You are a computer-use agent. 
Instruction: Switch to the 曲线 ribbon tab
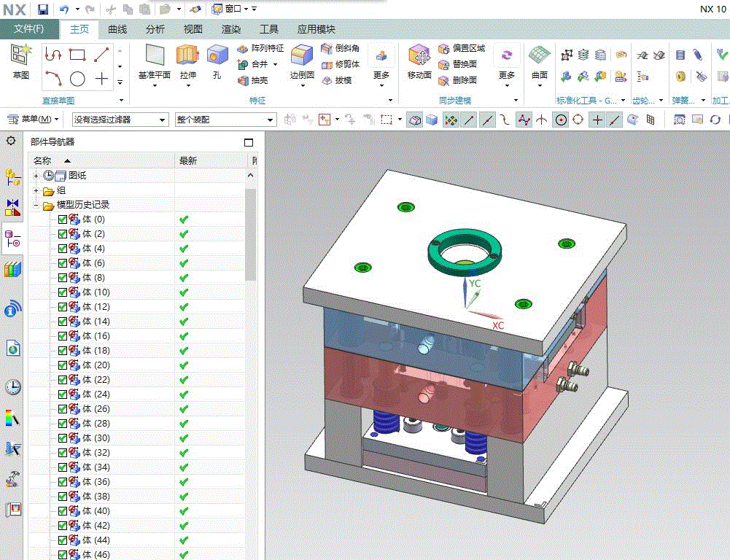coord(117,29)
